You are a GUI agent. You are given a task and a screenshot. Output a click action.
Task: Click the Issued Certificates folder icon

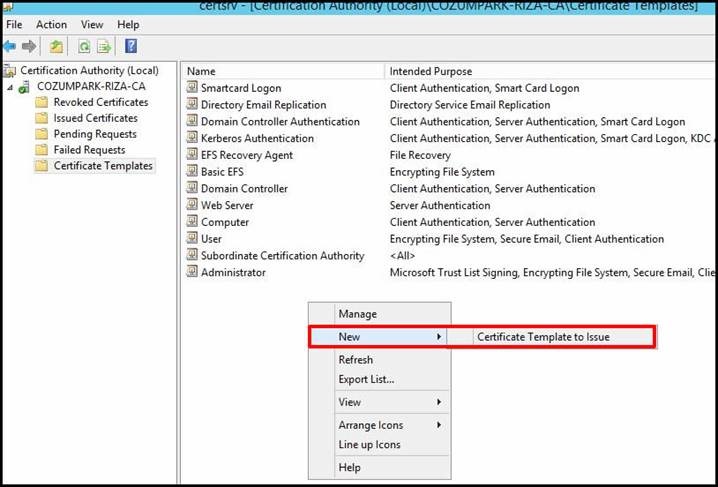(x=42, y=118)
